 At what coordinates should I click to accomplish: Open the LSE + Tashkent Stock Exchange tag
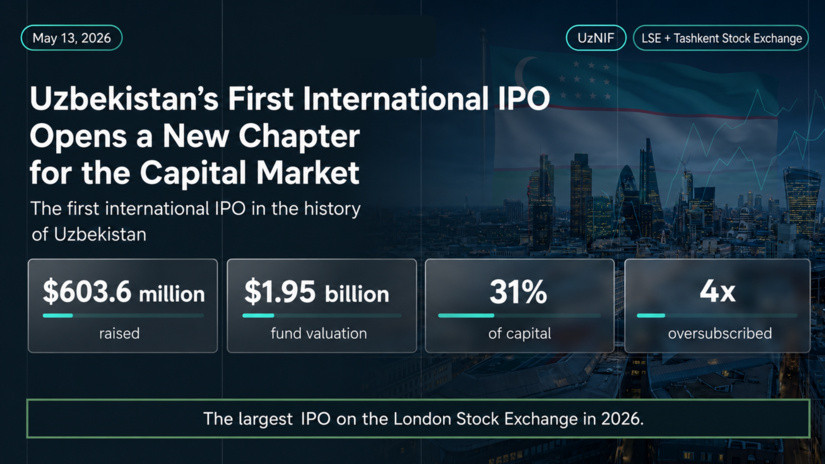(721, 38)
